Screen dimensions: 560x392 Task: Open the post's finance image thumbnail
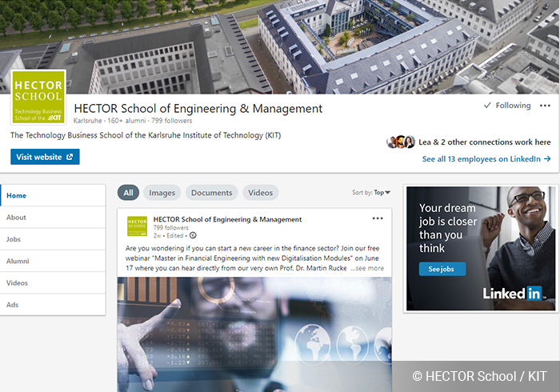(254, 334)
